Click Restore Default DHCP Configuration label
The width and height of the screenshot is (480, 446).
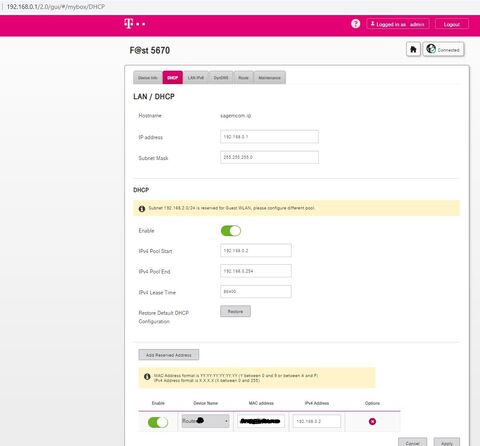[164, 317]
